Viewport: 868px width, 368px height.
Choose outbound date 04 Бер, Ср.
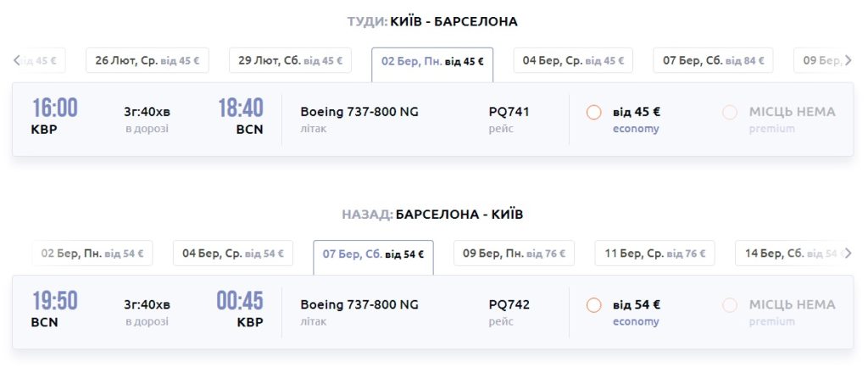click(x=574, y=61)
